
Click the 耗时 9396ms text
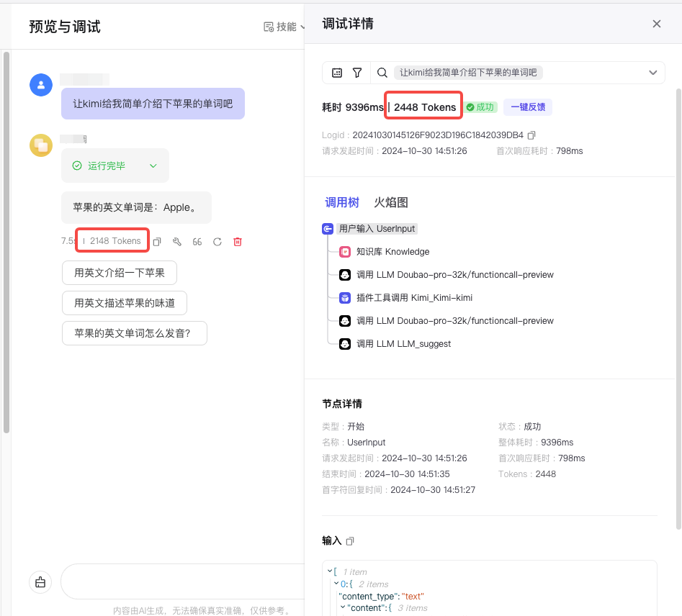click(352, 107)
